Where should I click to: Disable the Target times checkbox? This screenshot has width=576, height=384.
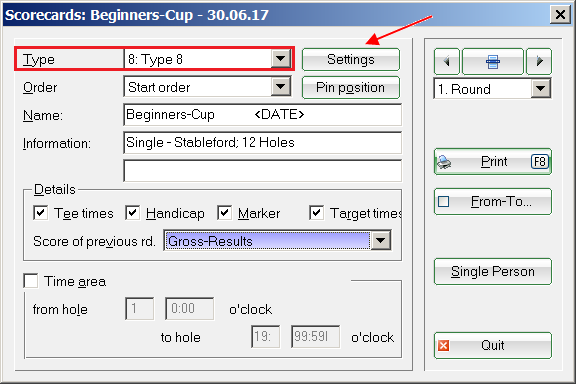[x=317, y=213]
